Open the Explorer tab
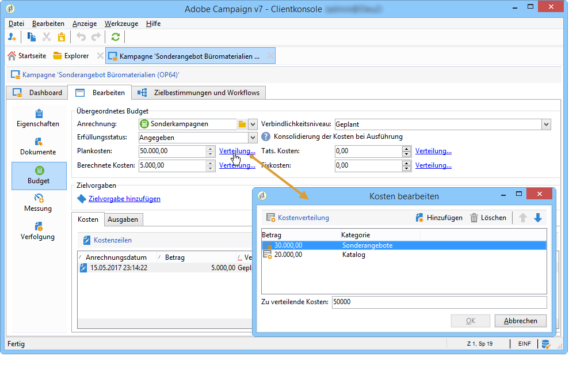 click(71, 55)
